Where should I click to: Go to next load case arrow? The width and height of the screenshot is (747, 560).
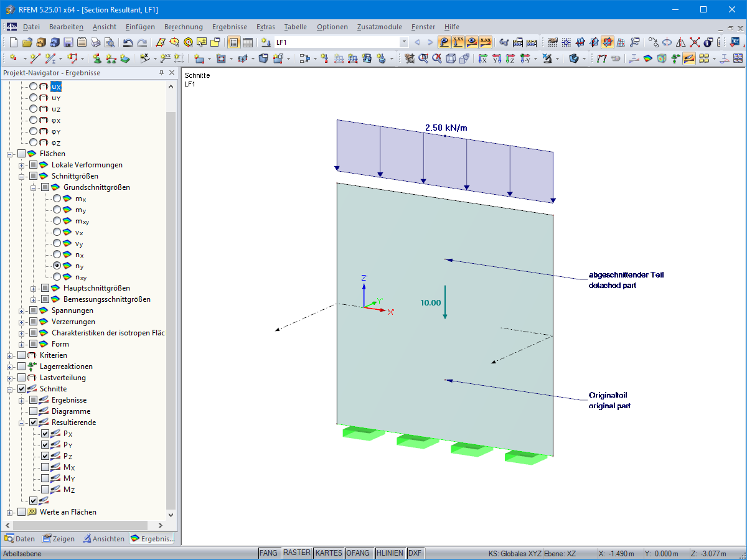[x=430, y=42]
